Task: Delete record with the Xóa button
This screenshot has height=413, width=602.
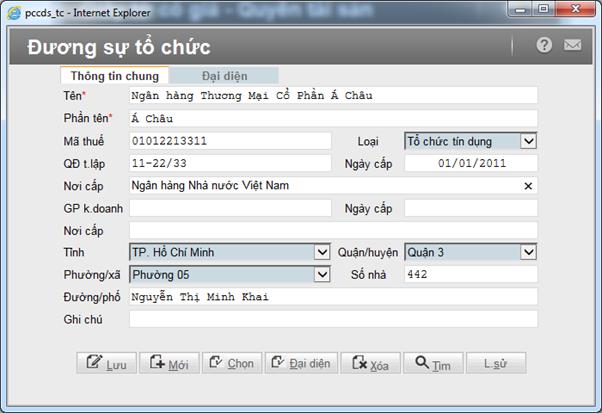Action: 370,363
